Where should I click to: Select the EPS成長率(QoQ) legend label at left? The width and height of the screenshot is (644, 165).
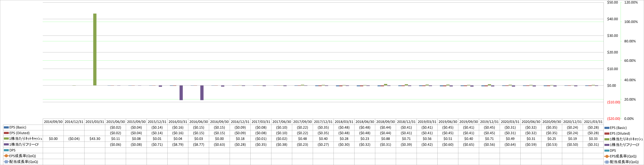click(x=22, y=156)
